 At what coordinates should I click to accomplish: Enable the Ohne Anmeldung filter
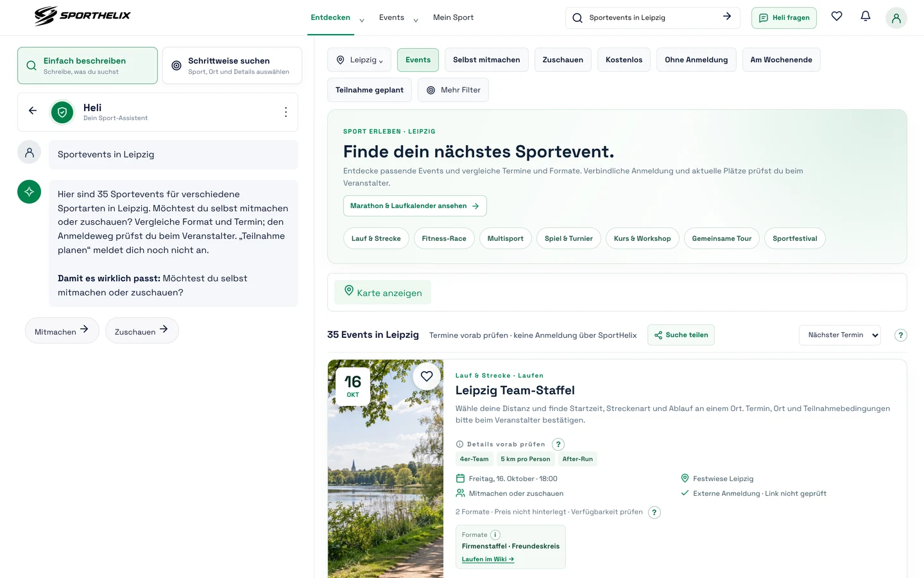(x=696, y=60)
